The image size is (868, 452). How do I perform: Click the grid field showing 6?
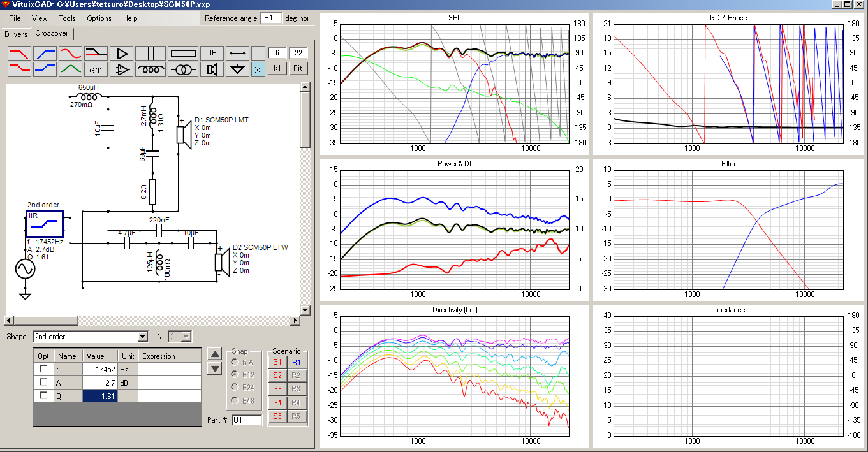pos(277,53)
